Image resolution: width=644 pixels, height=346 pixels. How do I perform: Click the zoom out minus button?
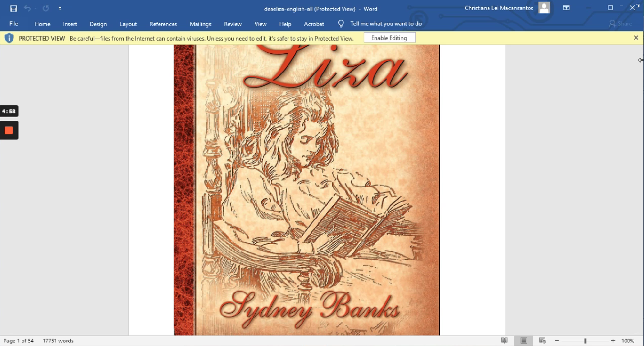(557, 340)
